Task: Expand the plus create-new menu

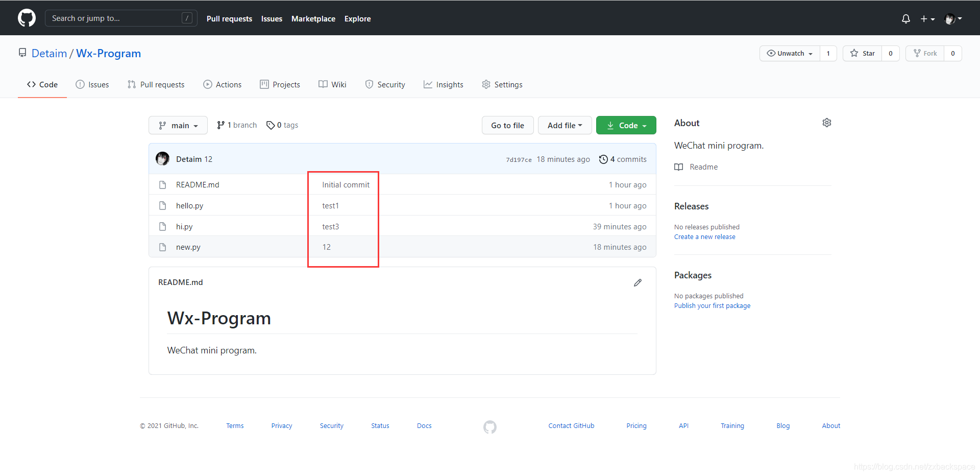Action: pyautogui.click(x=927, y=19)
